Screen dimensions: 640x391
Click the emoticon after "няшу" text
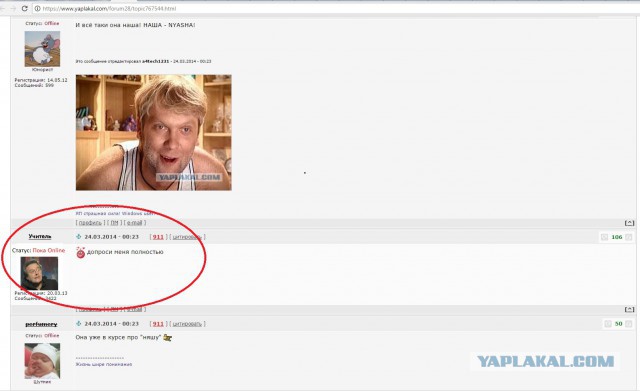click(x=167, y=338)
